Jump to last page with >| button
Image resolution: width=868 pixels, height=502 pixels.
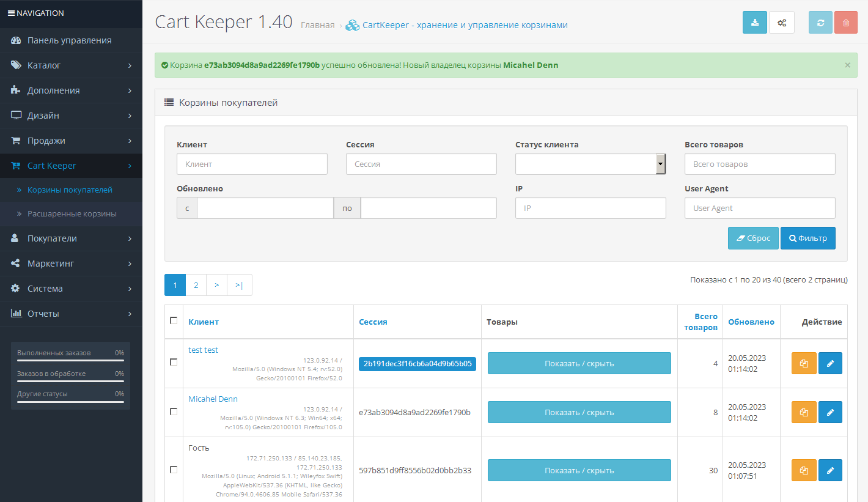[x=239, y=285]
